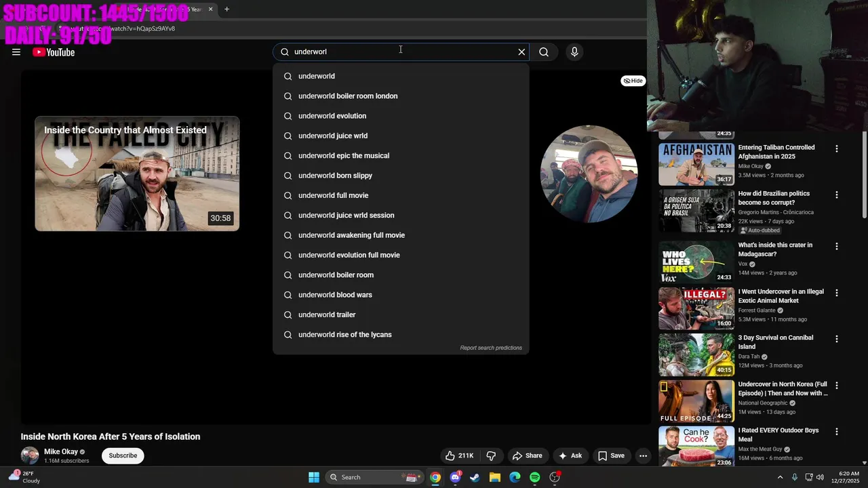This screenshot has width=868, height=488.
Task: Open Windows Start menu
Action: pos(314,477)
